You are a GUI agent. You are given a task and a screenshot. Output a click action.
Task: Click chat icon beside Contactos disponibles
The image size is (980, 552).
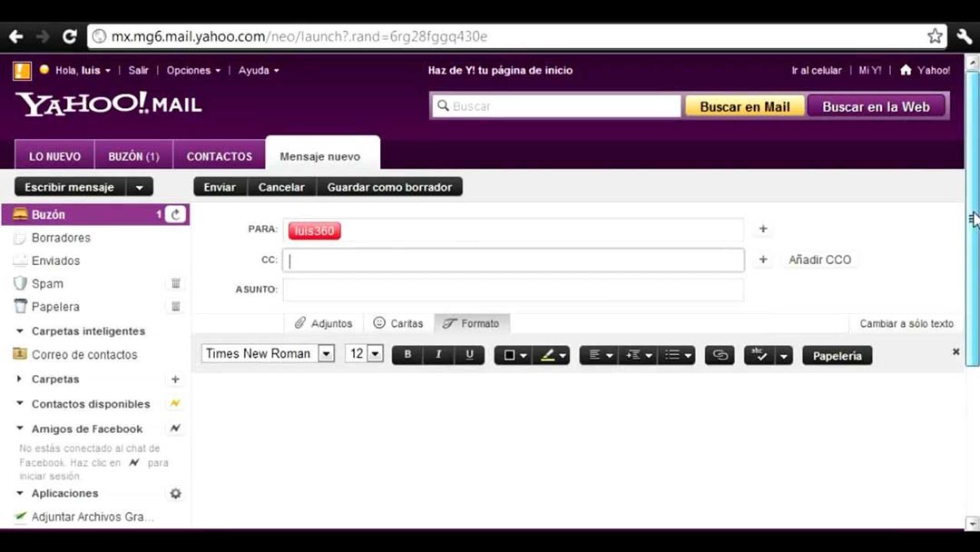(175, 403)
